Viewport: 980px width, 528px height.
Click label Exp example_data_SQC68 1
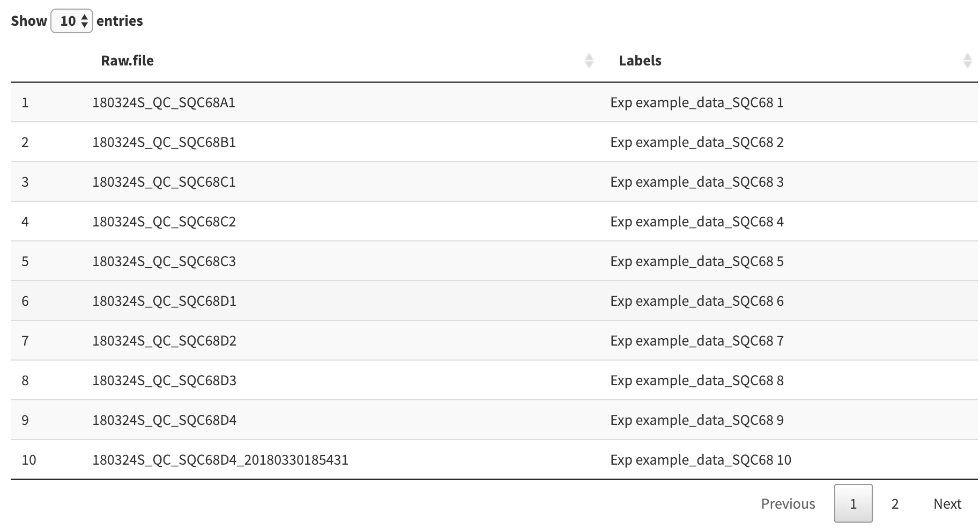point(697,102)
